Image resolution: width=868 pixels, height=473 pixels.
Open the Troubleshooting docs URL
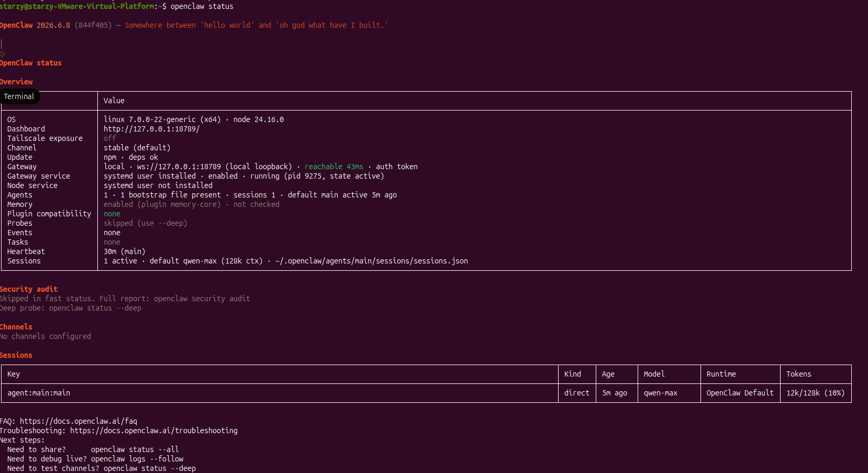click(154, 431)
